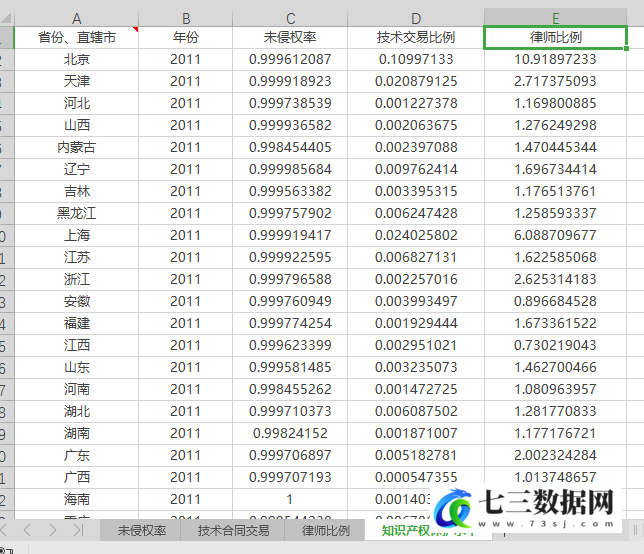Select the 北京 cell

(x=76, y=59)
